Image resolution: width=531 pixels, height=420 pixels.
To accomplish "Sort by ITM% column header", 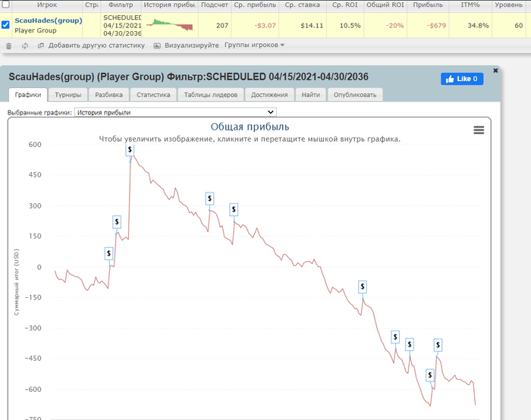I will (470, 5).
